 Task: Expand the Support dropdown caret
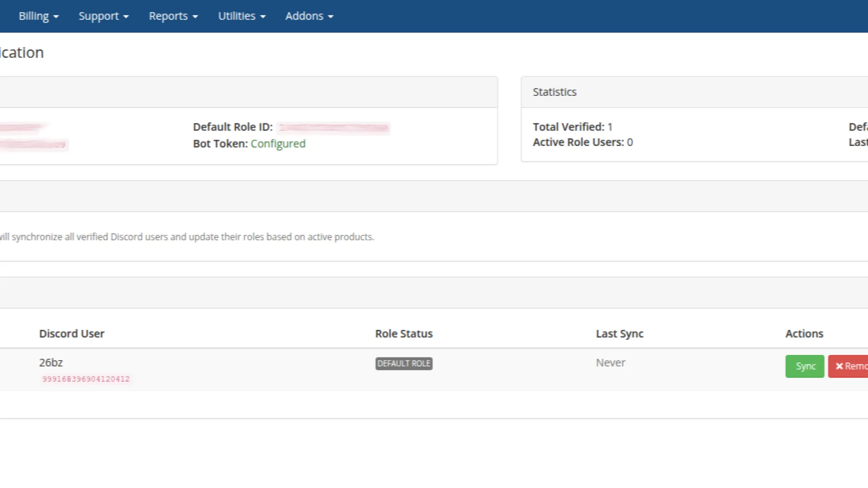tap(126, 17)
